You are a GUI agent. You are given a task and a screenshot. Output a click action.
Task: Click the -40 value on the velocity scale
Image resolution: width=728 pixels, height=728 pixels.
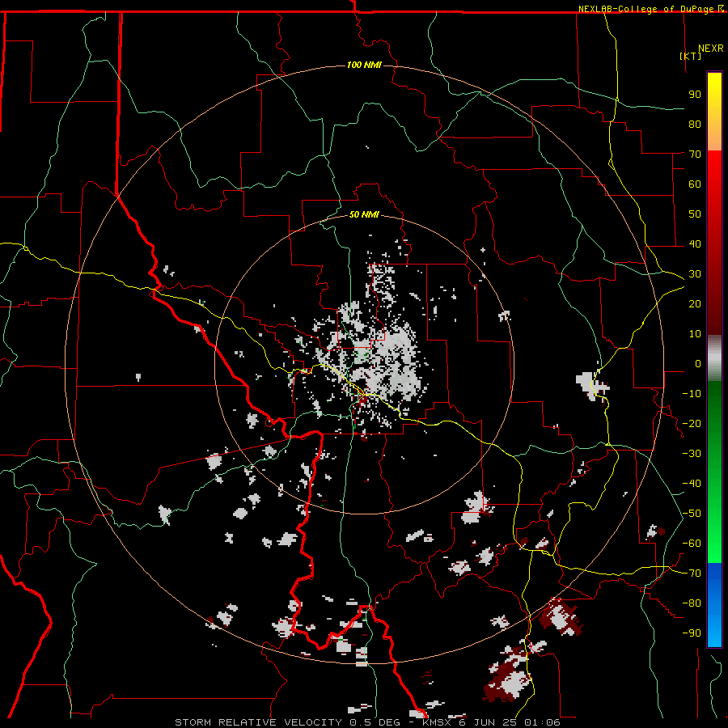[x=692, y=484]
